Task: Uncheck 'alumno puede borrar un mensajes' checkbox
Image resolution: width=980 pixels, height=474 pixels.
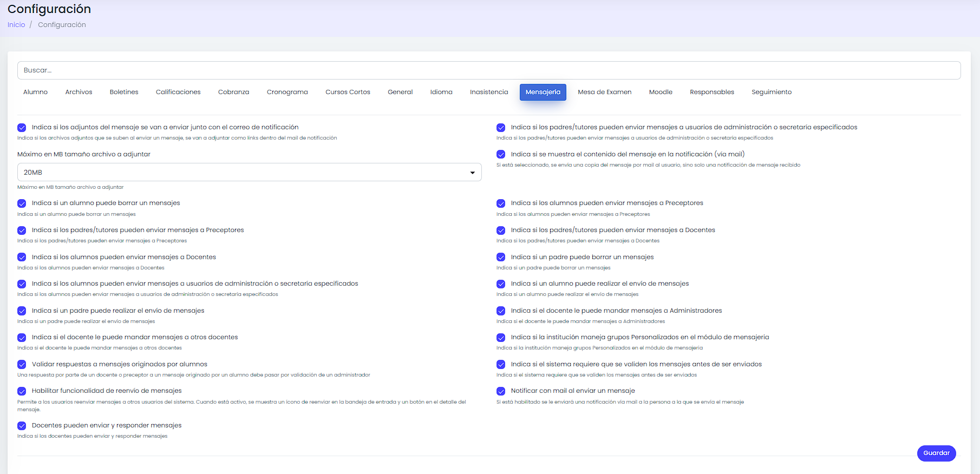Action: (x=22, y=203)
